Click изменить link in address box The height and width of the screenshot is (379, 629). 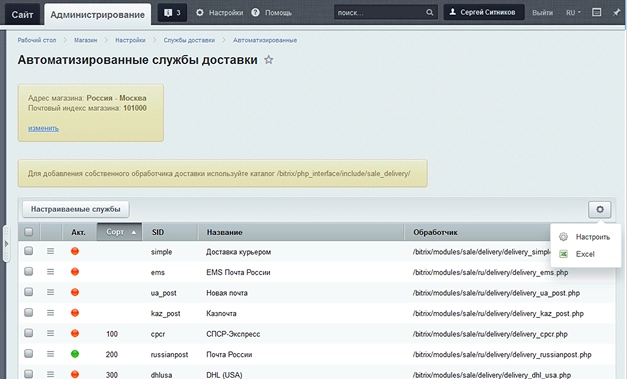point(43,128)
